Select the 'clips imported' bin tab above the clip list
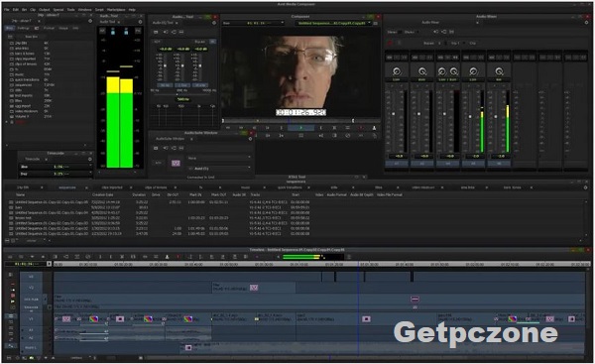This screenshot has height=364, width=595. [x=112, y=187]
